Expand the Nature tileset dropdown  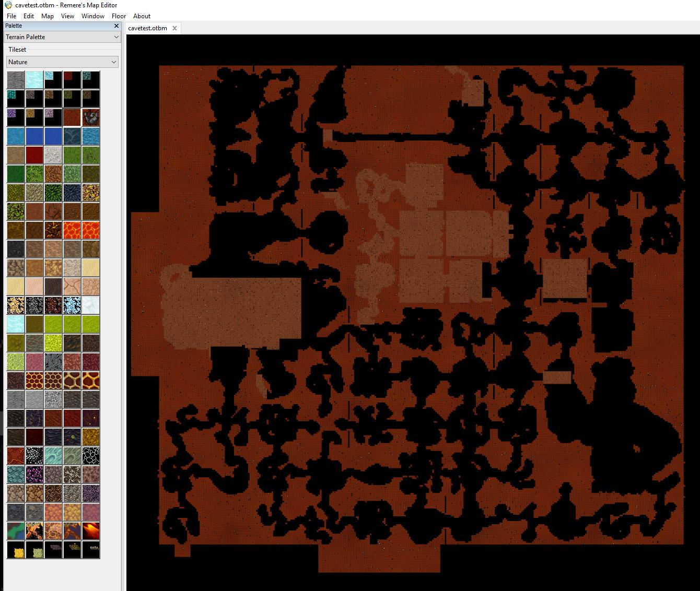click(62, 62)
